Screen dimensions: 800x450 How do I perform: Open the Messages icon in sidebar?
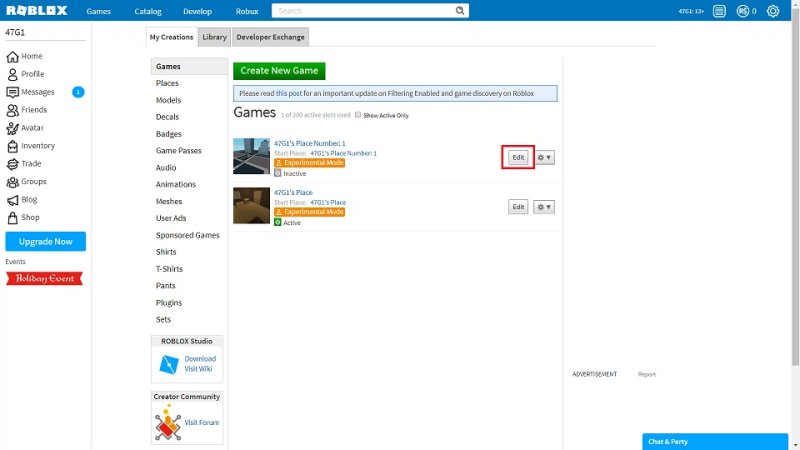tap(12, 92)
